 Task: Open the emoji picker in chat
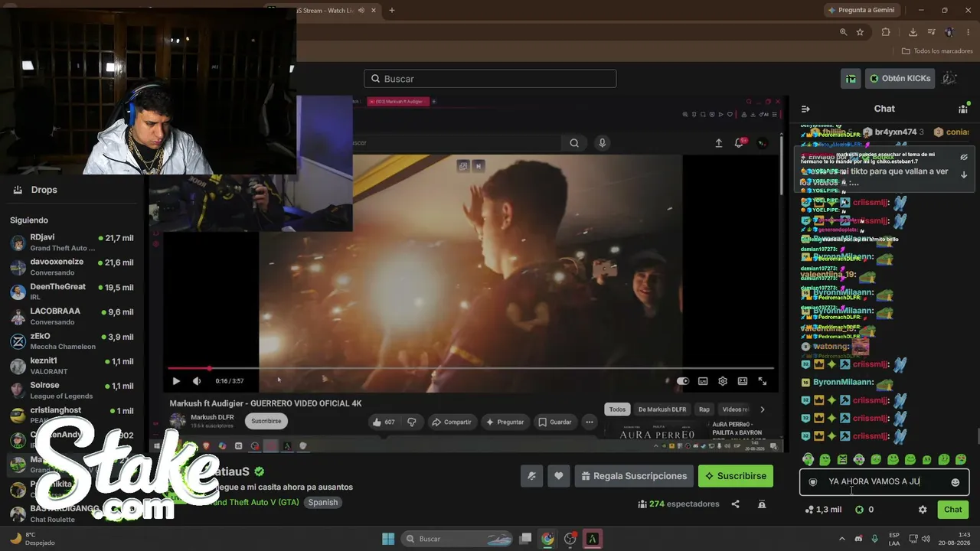(x=955, y=482)
